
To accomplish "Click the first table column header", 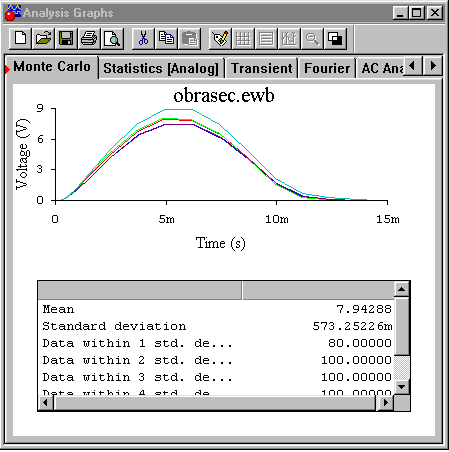I will point(140,290).
